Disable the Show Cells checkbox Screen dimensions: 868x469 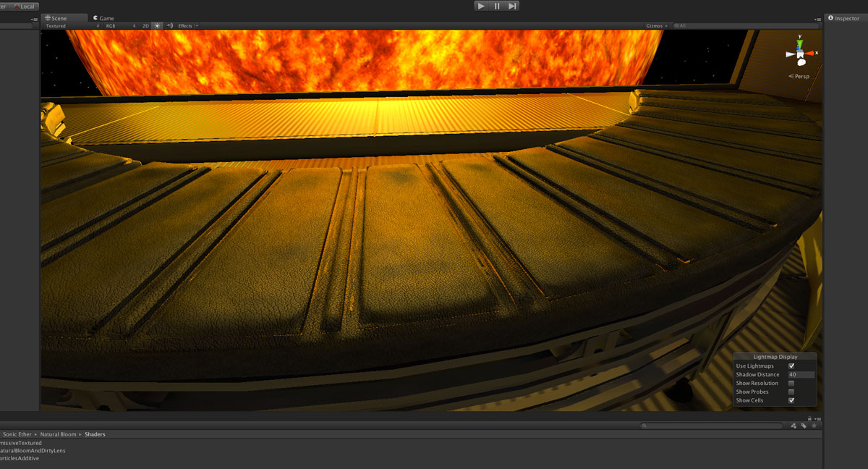[x=791, y=400]
